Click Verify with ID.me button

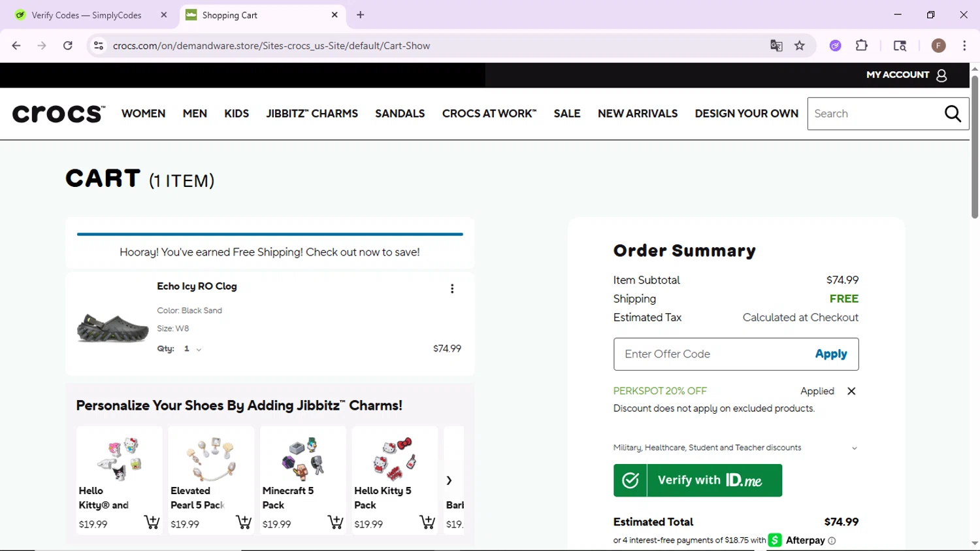[698, 480]
